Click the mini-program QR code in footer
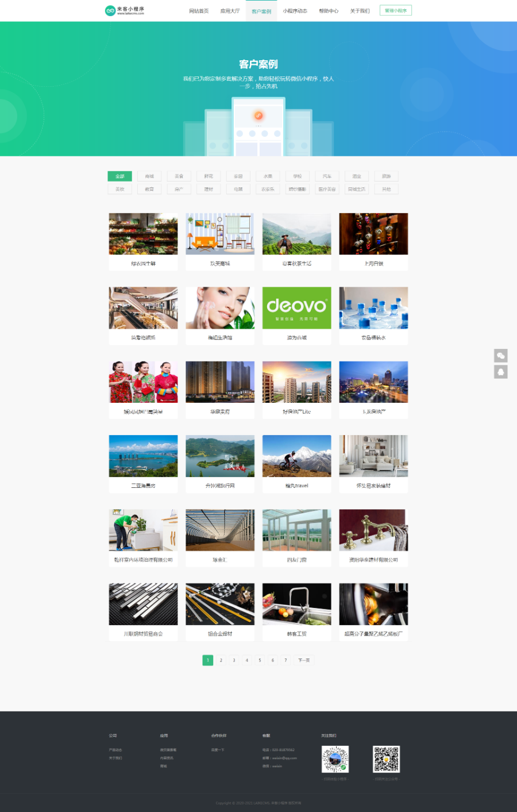Viewport: 517px width, 812px height. 335,759
